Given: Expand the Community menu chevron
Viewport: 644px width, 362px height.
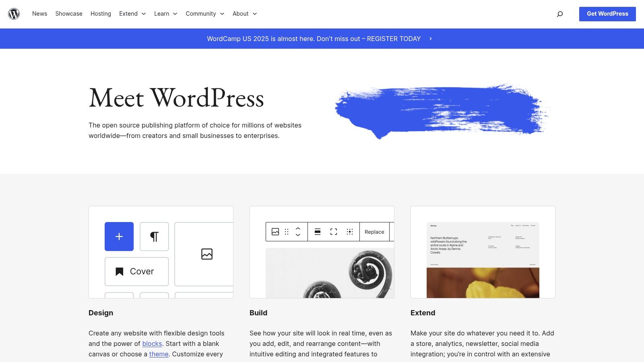Looking at the screenshot, I should [x=222, y=14].
